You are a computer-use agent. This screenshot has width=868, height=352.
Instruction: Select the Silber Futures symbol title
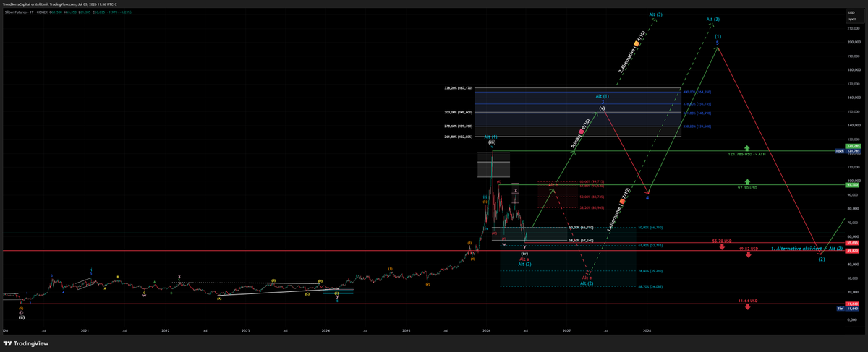pos(16,12)
